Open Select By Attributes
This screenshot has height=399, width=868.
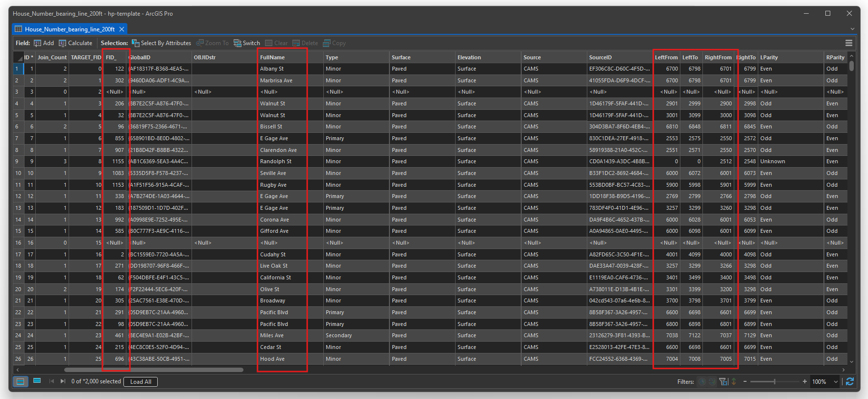point(161,43)
